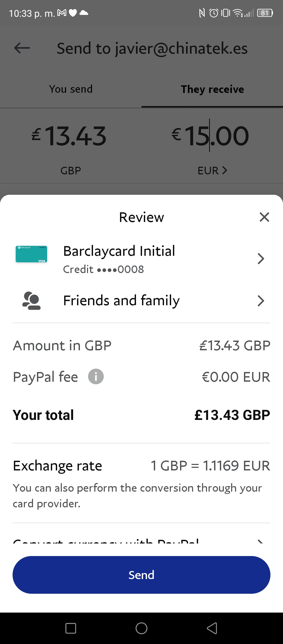Switch to the You send tab

coord(71,89)
